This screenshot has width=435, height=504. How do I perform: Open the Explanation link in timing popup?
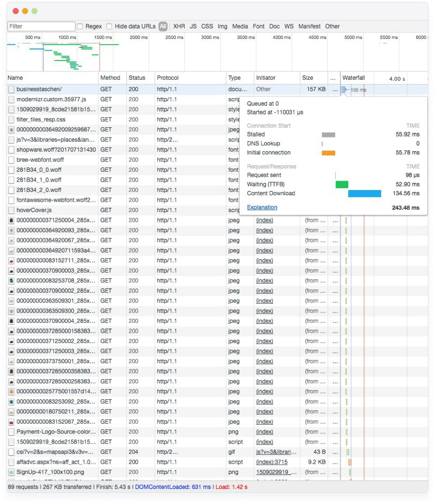(x=262, y=207)
